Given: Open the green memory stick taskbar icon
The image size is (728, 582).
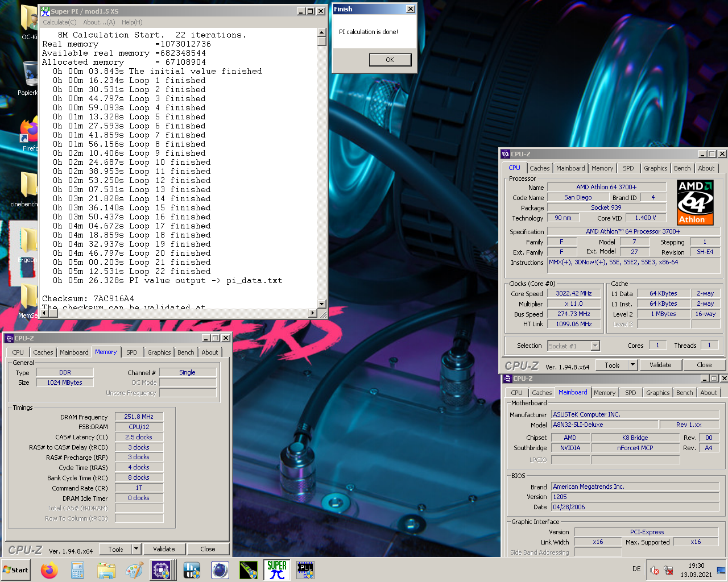Looking at the screenshot, I should (x=249, y=570).
